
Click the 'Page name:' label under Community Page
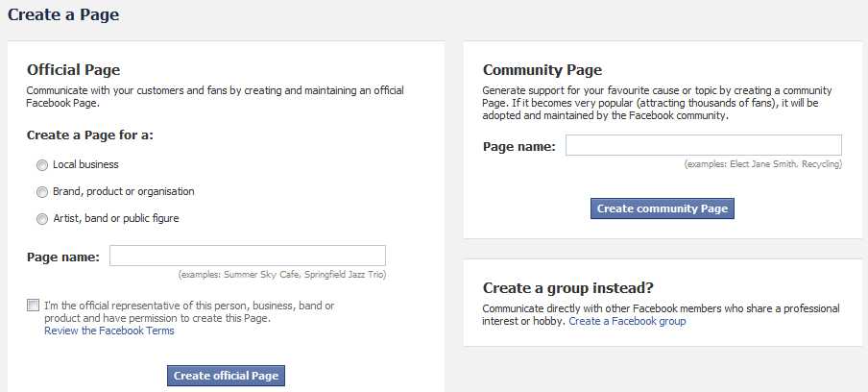(x=519, y=147)
